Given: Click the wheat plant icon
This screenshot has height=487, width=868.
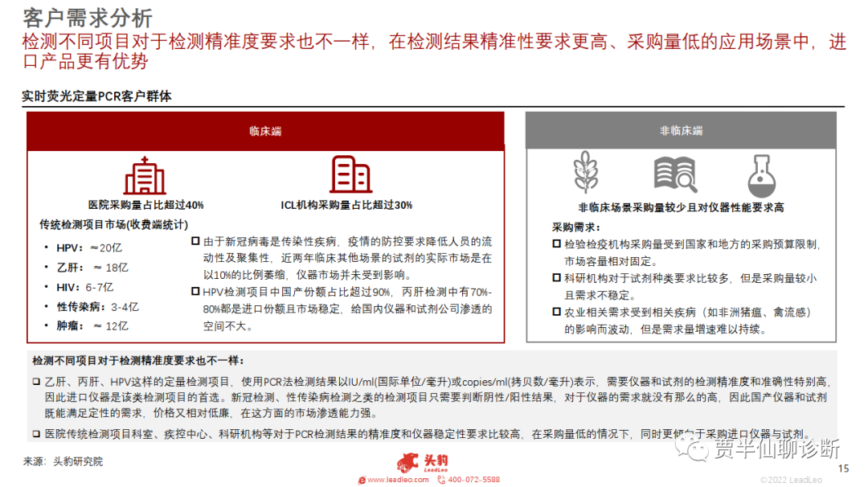Looking at the screenshot, I should (x=586, y=174).
